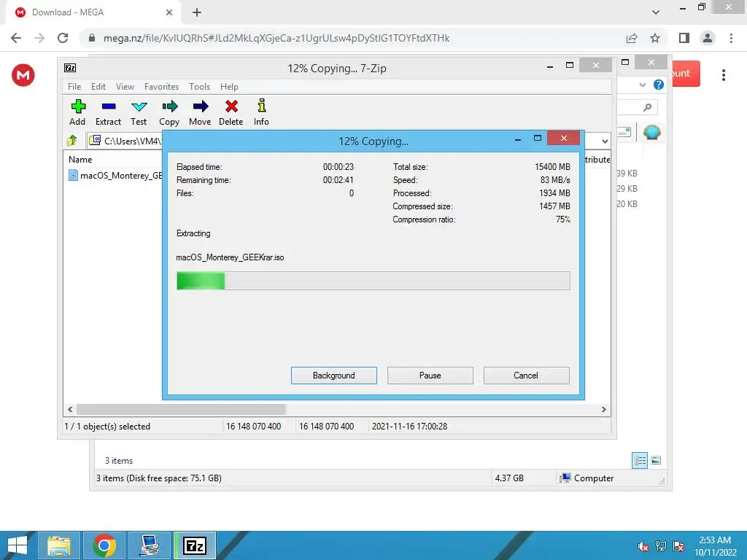Open the network computer taskbar app
The height and width of the screenshot is (560, 747).
click(x=150, y=545)
